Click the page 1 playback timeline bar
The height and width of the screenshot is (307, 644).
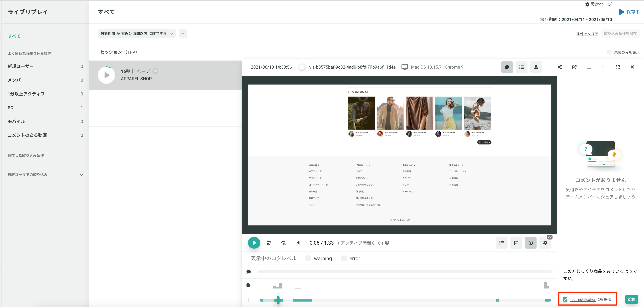click(x=405, y=300)
